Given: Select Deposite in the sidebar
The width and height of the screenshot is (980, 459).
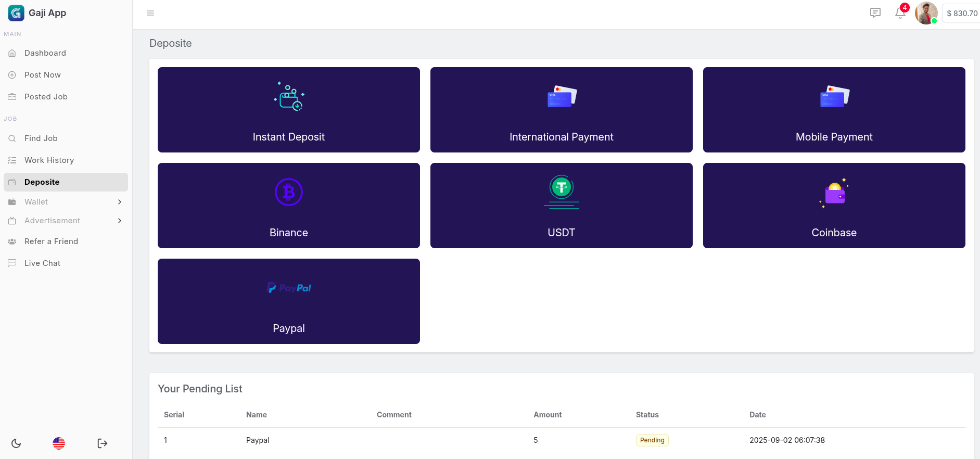Looking at the screenshot, I should 66,182.
